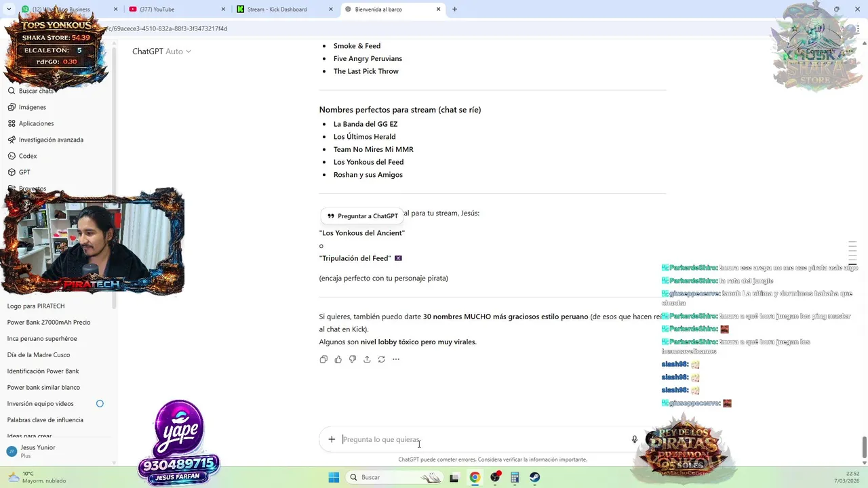Open Investigación avanzada in sidebar
This screenshot has width=868, height=488.
coord(45,140)
